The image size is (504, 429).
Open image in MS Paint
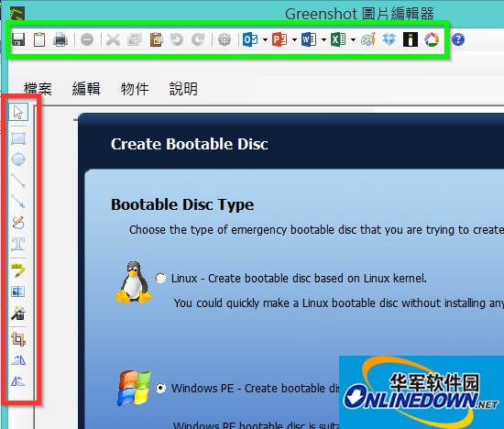[x=368, y=39]
